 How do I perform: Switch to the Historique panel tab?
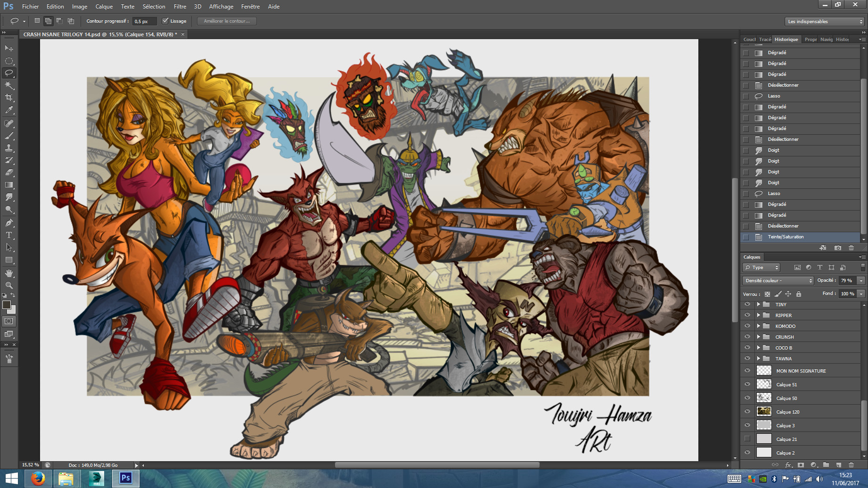786,40
